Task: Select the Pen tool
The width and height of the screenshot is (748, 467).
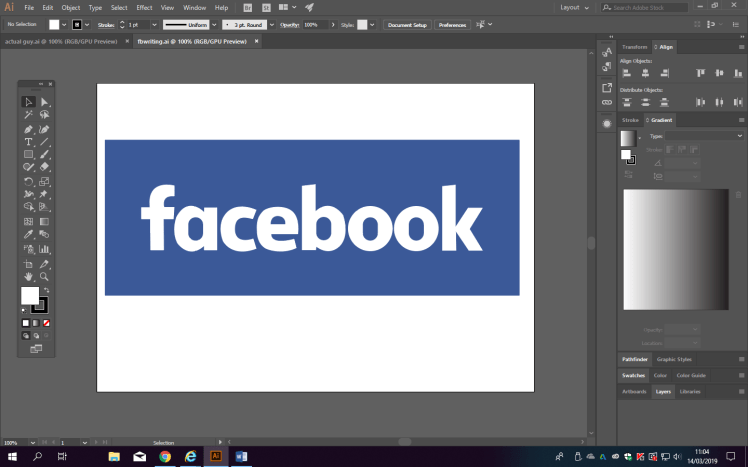Action: pyautogui.click(x=28, y=129)
